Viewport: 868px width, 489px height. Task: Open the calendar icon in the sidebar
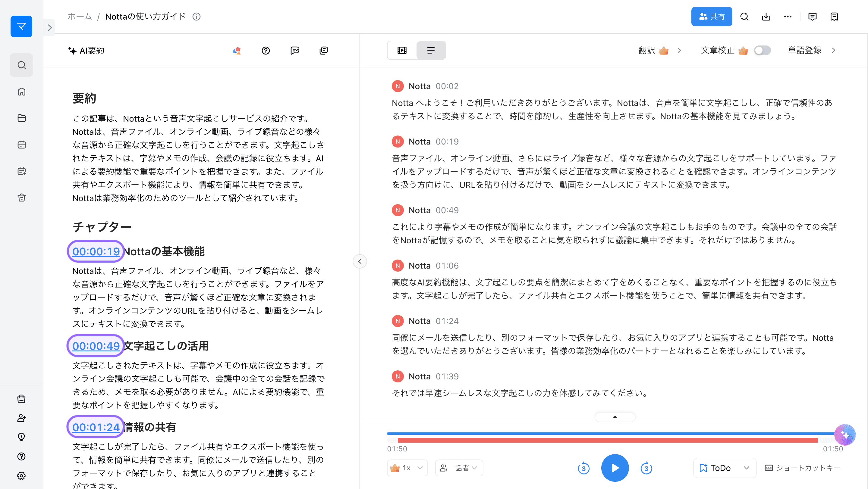(x=22, y=145)
